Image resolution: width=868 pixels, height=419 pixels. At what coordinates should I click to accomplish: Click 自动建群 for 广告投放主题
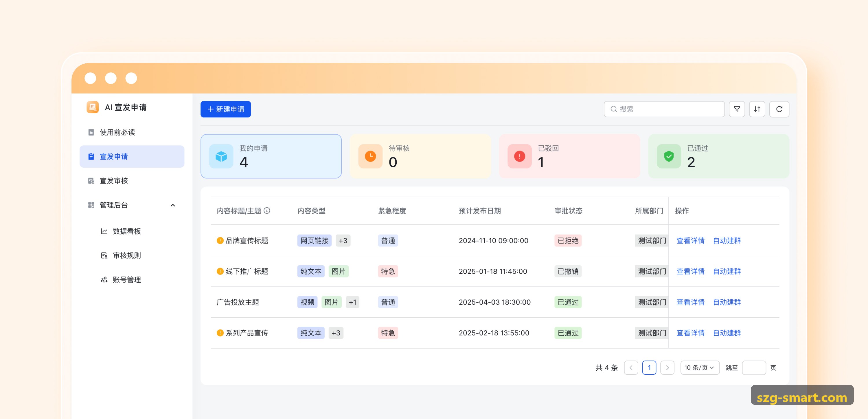727,302
